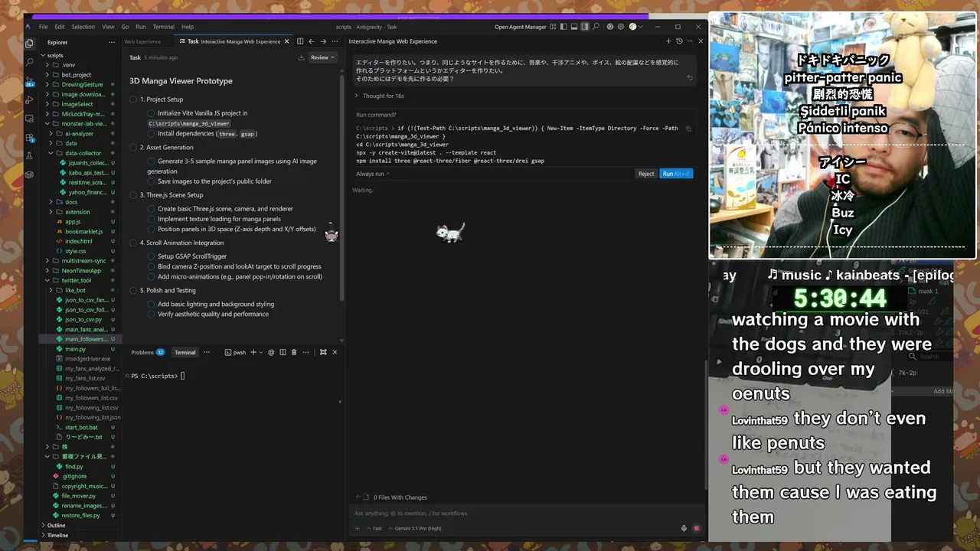Open the conversation history clock icon
This screenshot has height=551, width=980.
pyautogui.click(x=679, y=41)
